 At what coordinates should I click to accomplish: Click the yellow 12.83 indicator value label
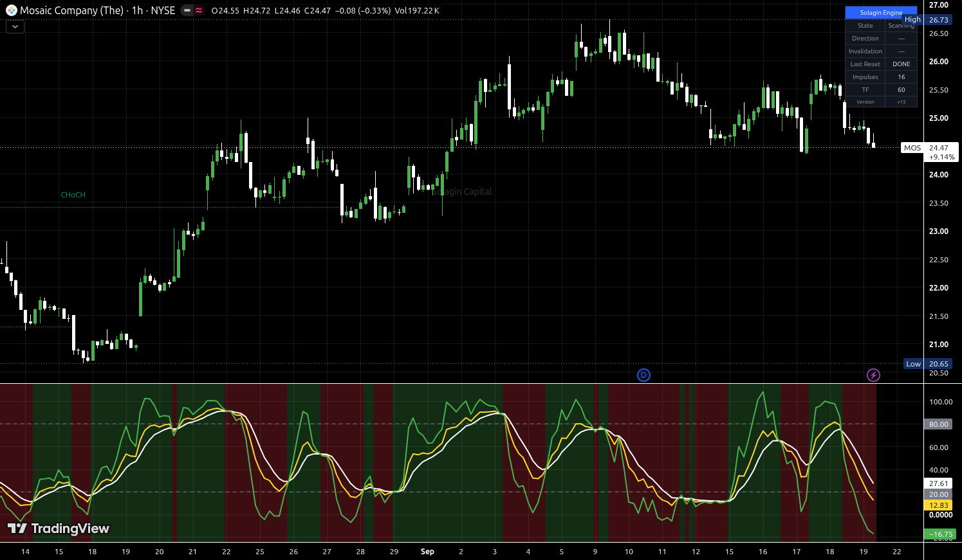(939, 505)
